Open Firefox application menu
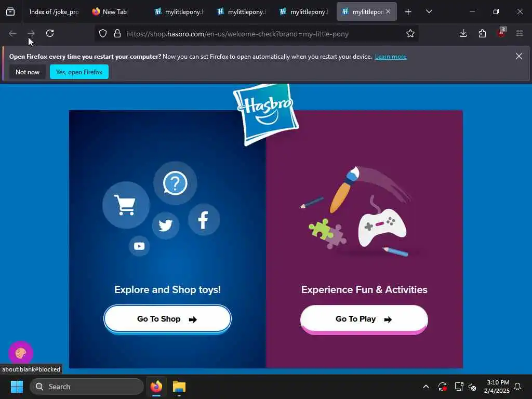 pos(520,33)
